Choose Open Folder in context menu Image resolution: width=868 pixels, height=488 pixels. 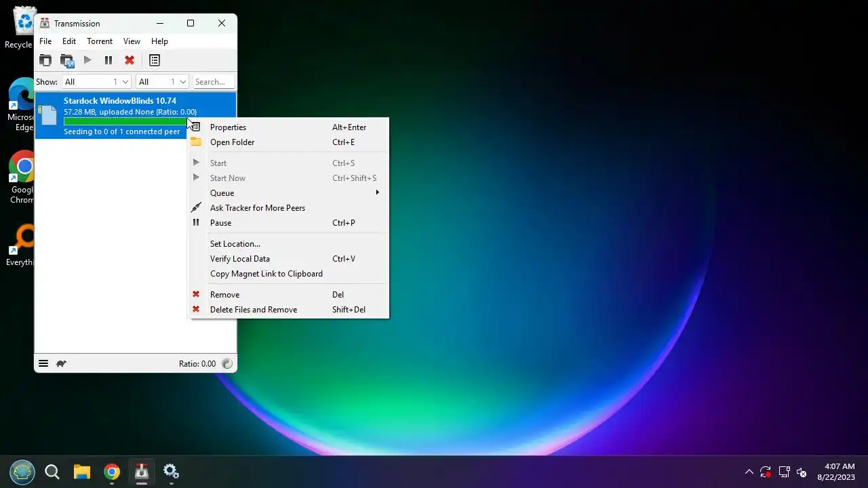tap(288, 142)
